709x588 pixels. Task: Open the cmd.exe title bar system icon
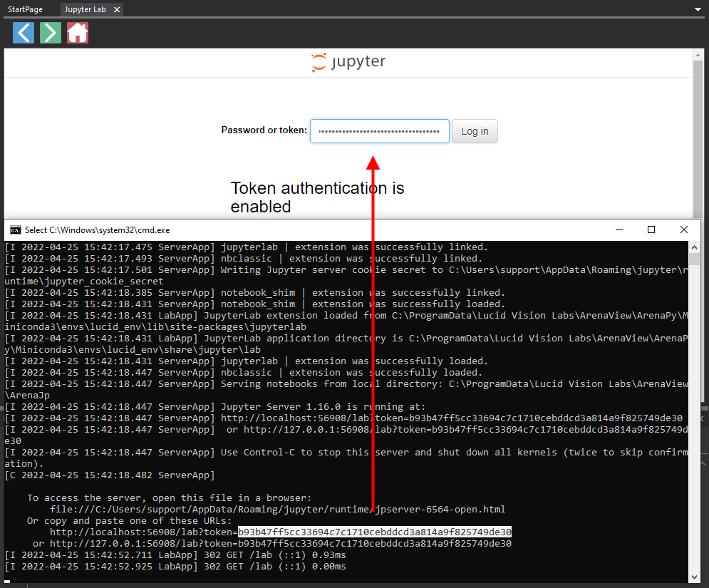point(15,230)
